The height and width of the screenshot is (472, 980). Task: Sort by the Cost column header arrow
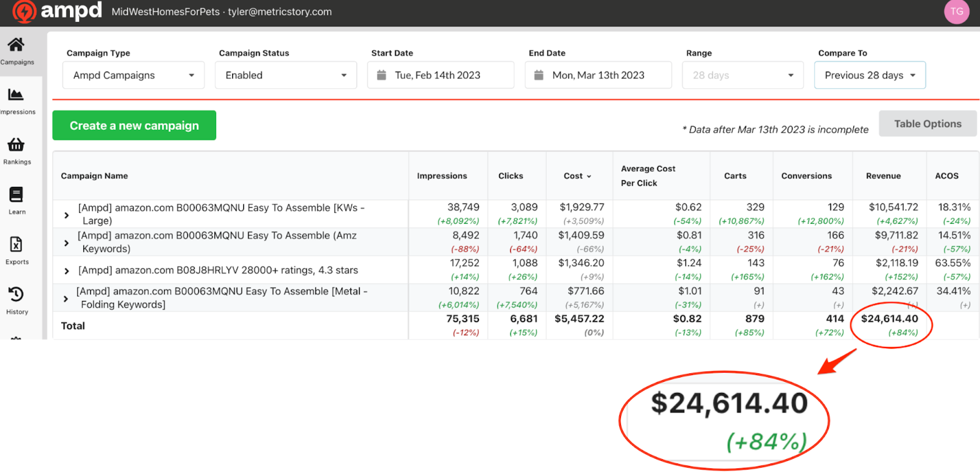click(589, 177)
